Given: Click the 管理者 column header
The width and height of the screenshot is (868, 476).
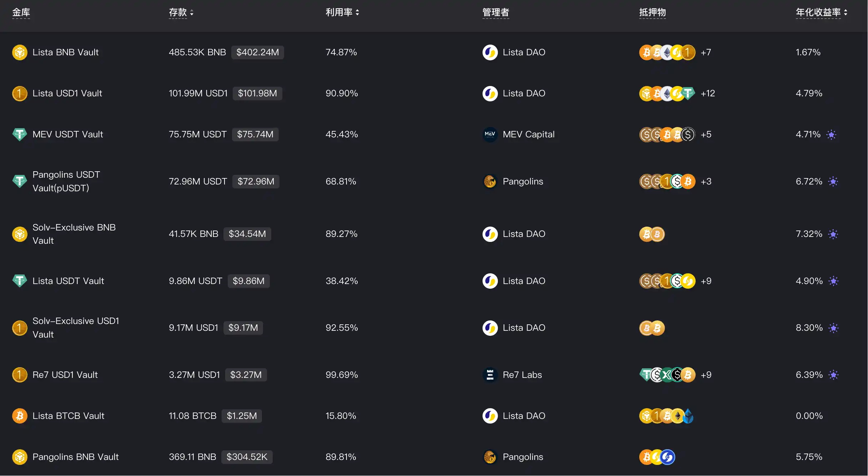Looking at the screenshot, I should (495, 12).
